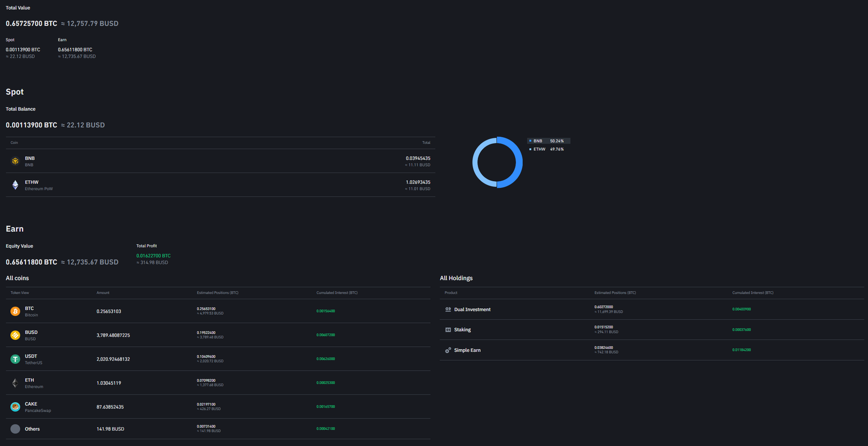Image resolution: width=868 pixels, height=446 pixels.
Task: Click the ETH Ethereum icon in Earn
Action: pyautogui.click(x=15, y=383)
